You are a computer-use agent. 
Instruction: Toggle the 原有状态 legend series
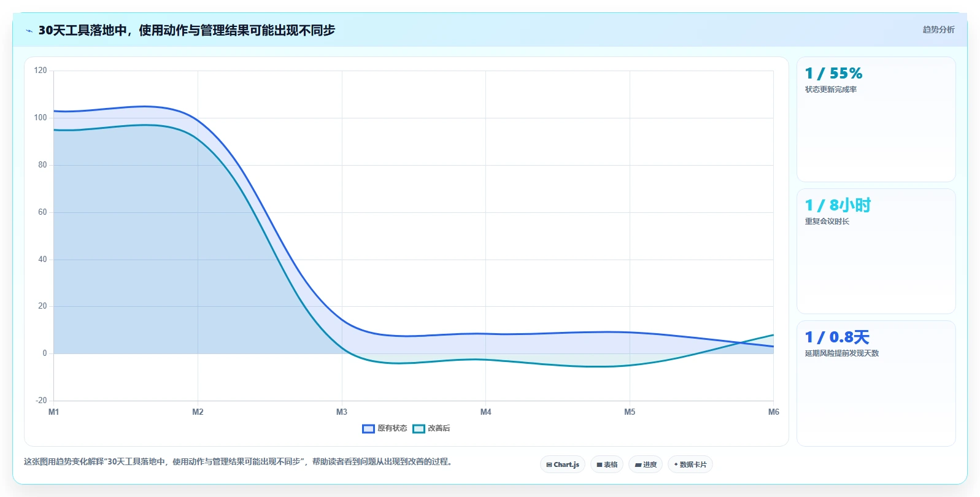pos(385,428)
